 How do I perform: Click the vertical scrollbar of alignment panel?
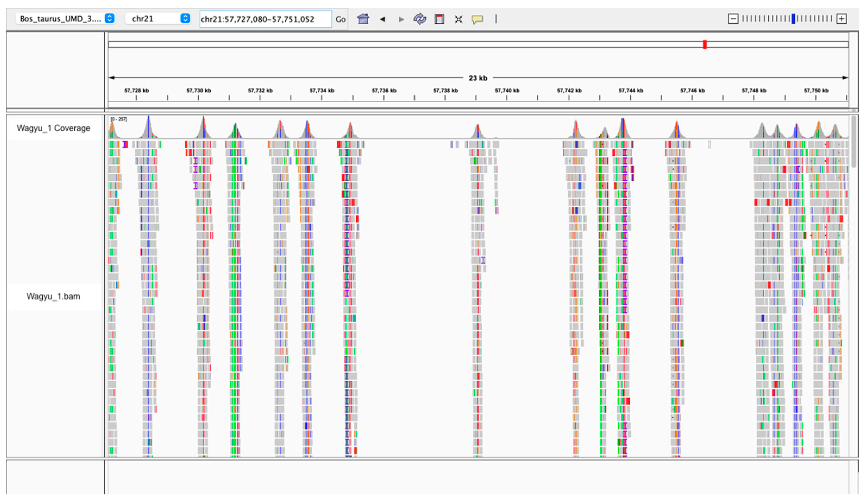(x=854, y=142)
